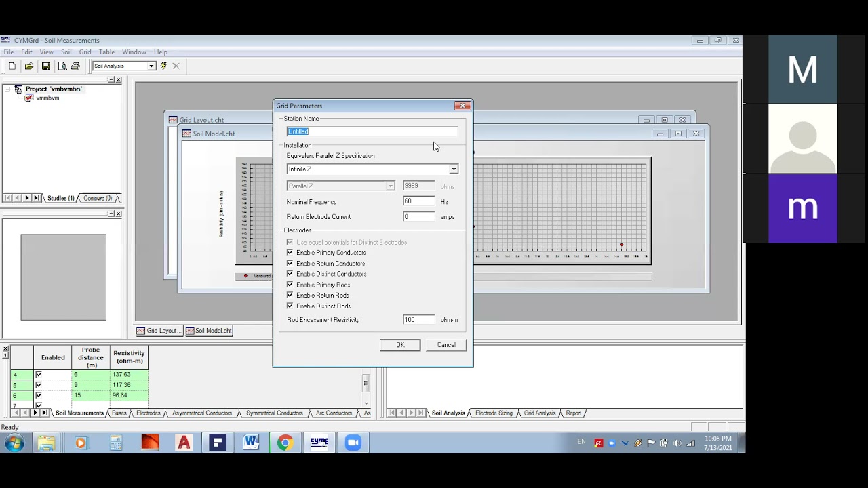Screen dimensions: 868x488
Task: Print using the printer toolbar icon
Action: (x=75, y=66)
